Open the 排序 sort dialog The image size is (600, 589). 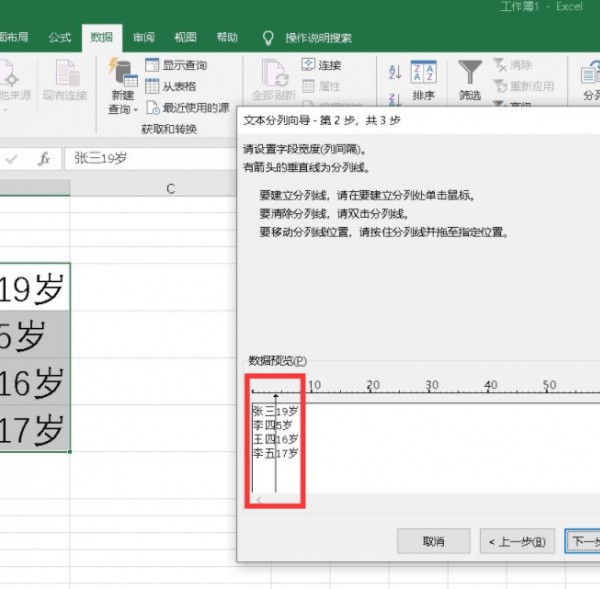[x=424, y=80]
